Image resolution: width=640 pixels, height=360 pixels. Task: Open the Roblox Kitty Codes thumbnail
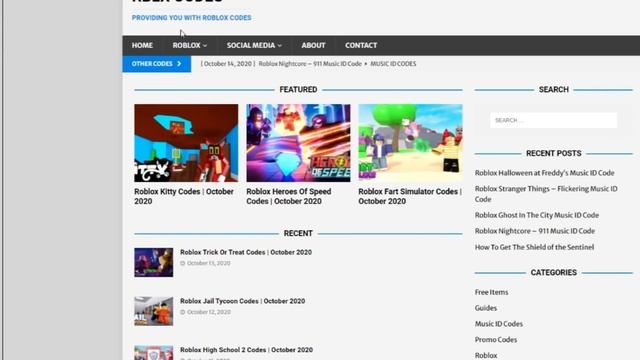coord(186,143)
